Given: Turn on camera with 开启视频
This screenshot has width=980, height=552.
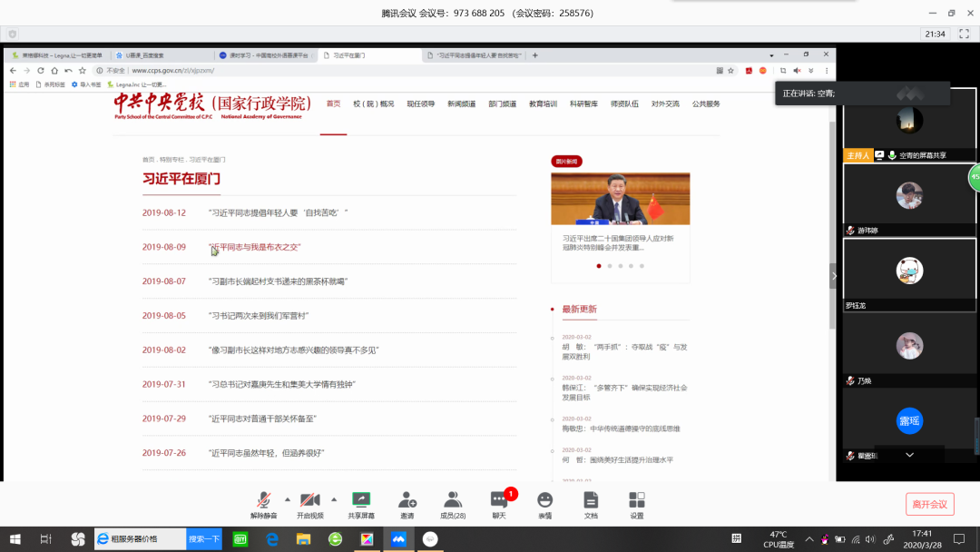Looking at the screenshot, I should tap(309, 500).
